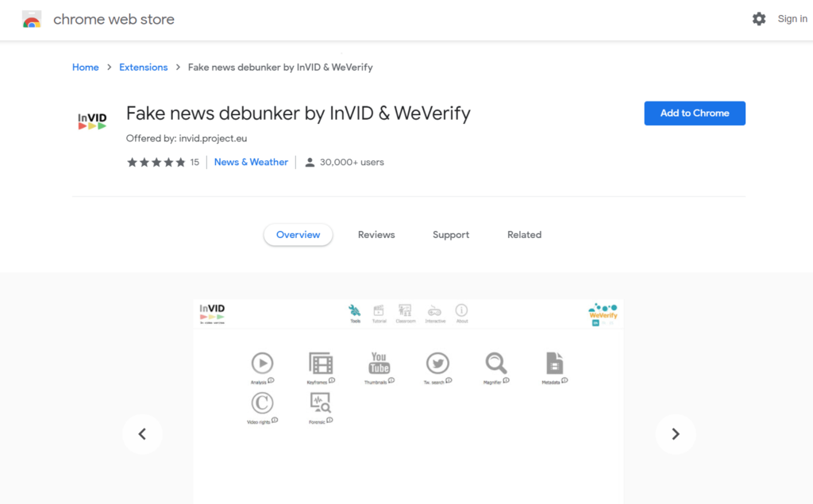Viewport: 813px width, 504px height.
Task: Open the Chrome Web Store settings gear
Action: pos(759,18)
